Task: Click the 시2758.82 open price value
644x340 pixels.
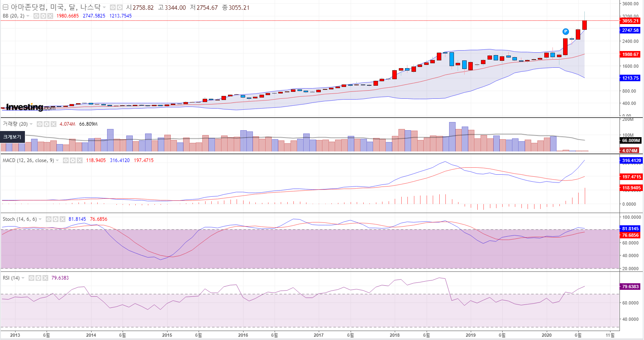Action: (x=140, y=7)
